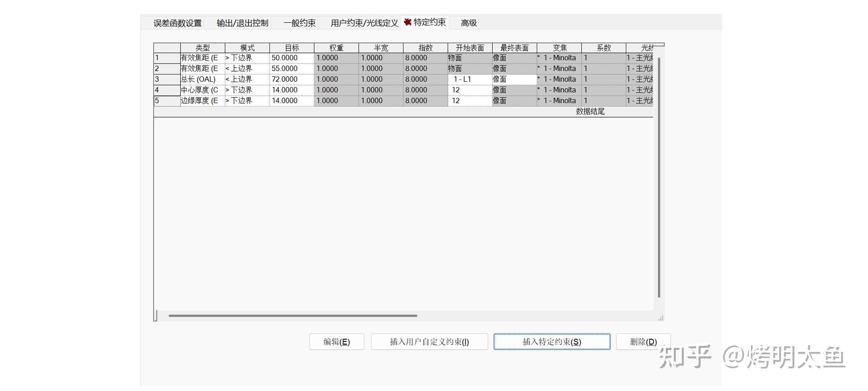The image size is (868, 391).
Task: Open the 用户约束/光线定义 tab
Action: [364, 23]
